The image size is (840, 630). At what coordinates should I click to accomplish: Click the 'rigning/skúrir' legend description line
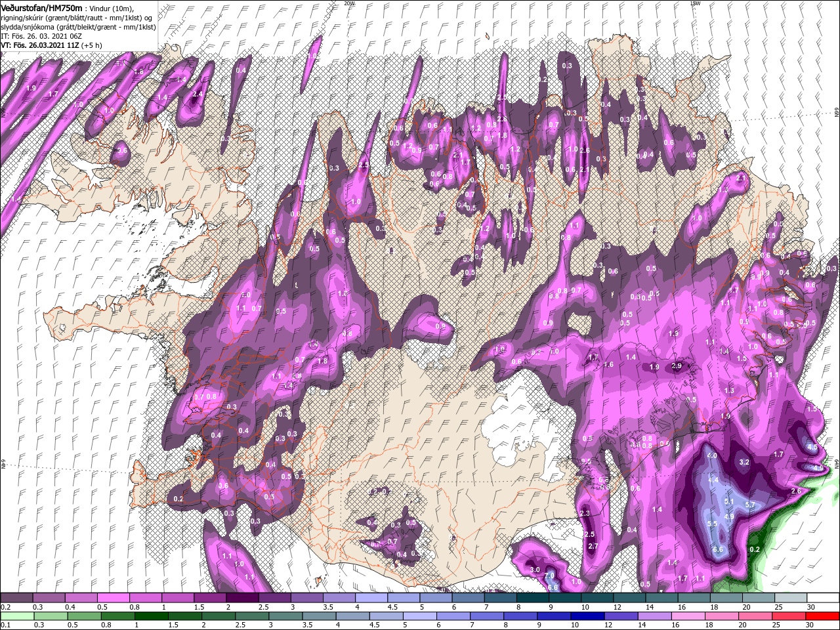(x=77, y=17)
